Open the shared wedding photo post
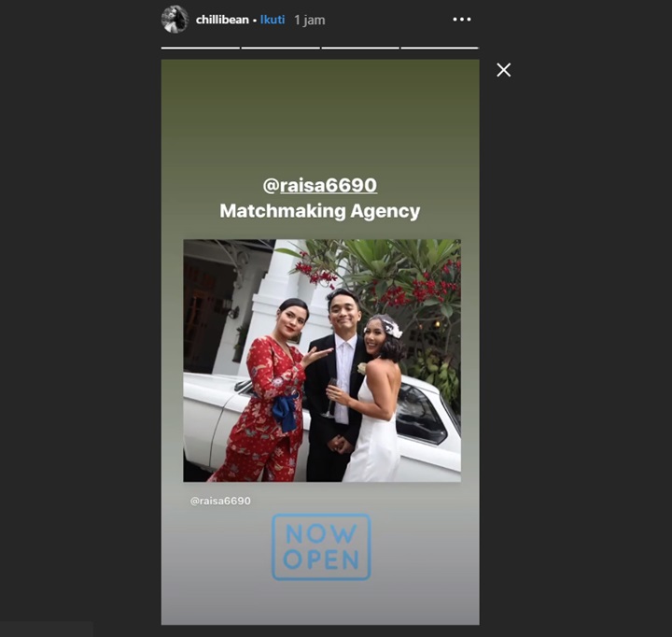Image resolution: width=672 pixels, height=637 pixels. (322, 361)
